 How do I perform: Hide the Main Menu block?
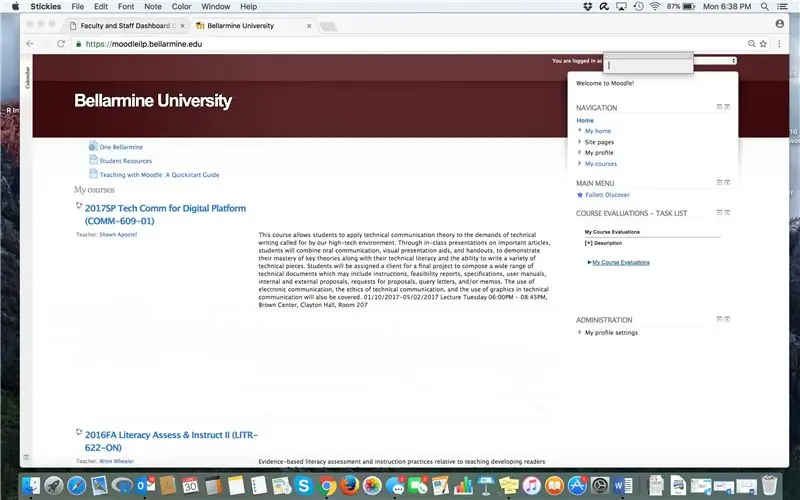[719, 182]
